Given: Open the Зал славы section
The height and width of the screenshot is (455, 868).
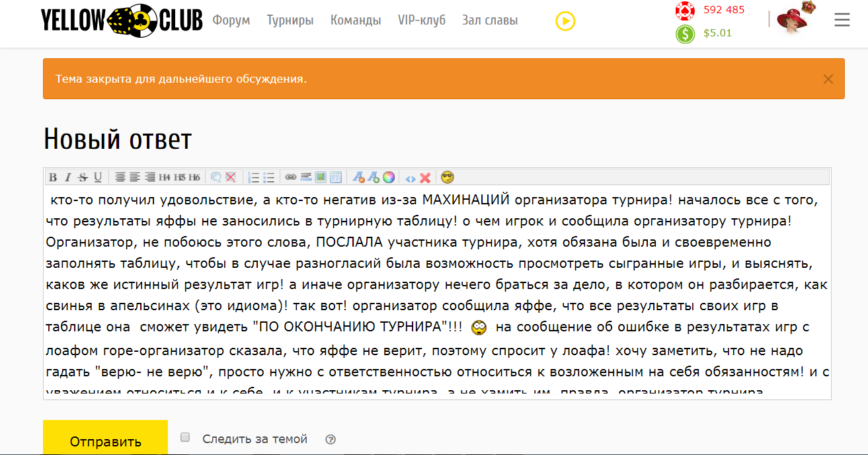Looking at the screenshot, I should [490, 20].
